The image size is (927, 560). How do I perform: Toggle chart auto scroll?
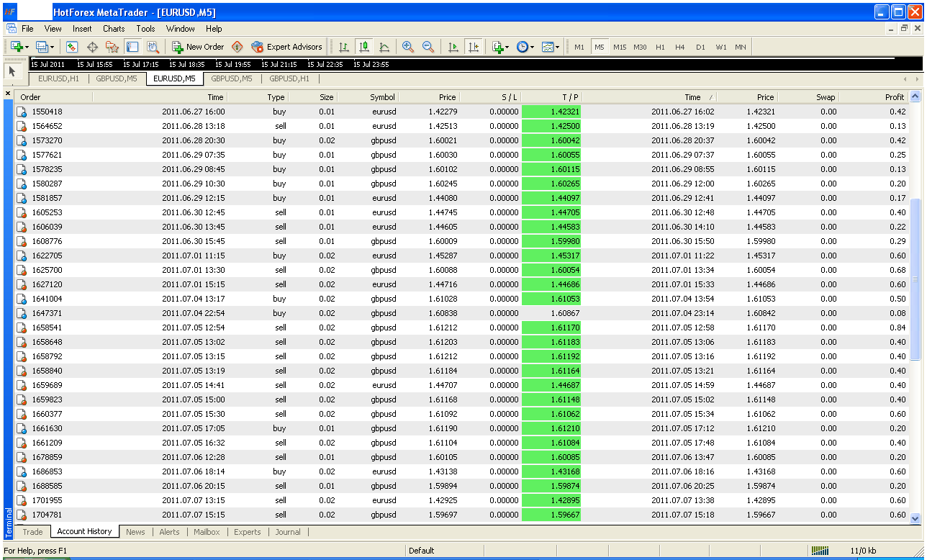[453, 47]
